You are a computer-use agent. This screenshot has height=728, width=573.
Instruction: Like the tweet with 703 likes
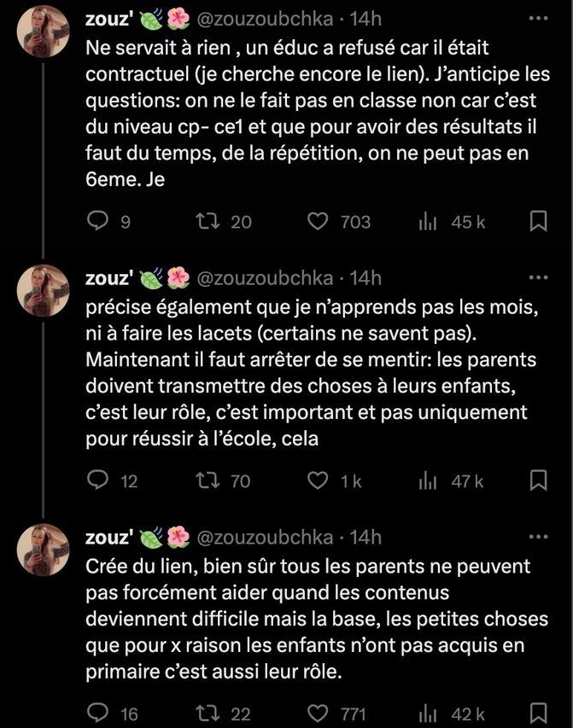(x=318, y=222)
